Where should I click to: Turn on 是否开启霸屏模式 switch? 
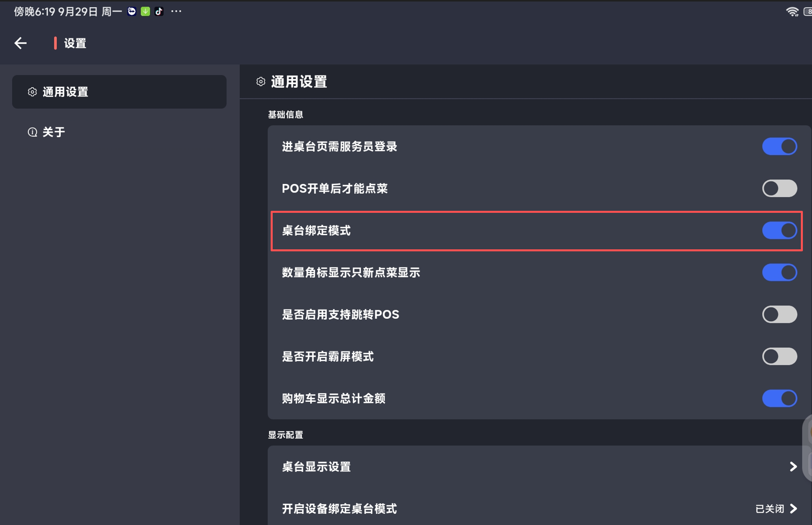(x=779, y=357)
